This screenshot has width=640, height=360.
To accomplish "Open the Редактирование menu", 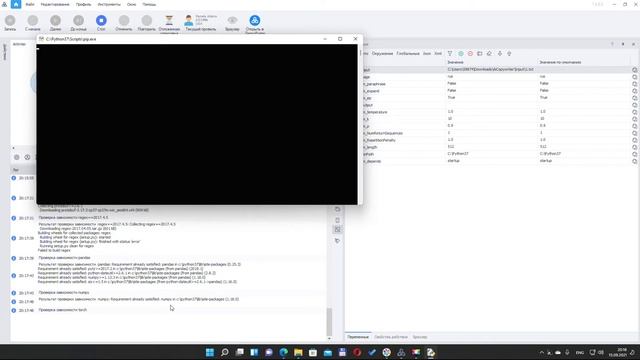I will (55, 4).
